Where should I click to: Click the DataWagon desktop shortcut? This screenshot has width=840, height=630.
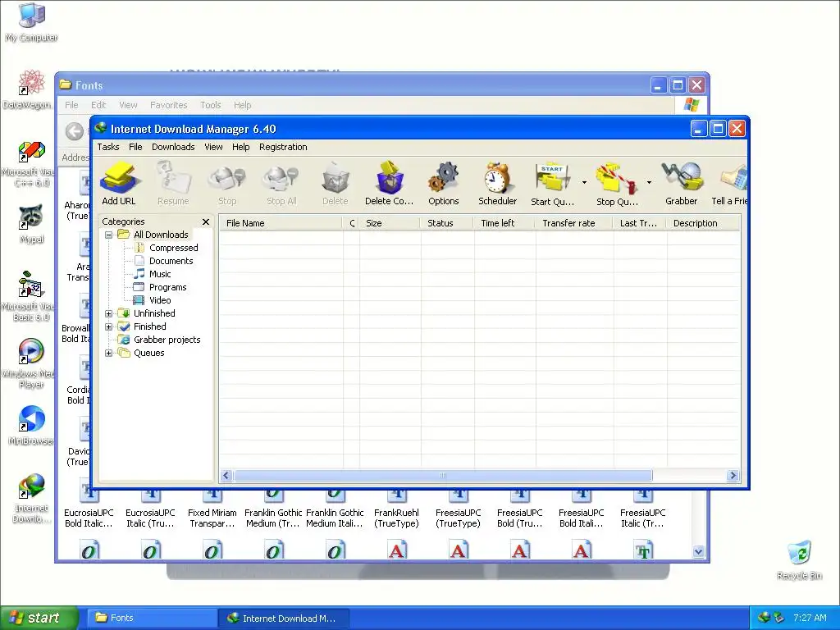[x=31, y=90]
